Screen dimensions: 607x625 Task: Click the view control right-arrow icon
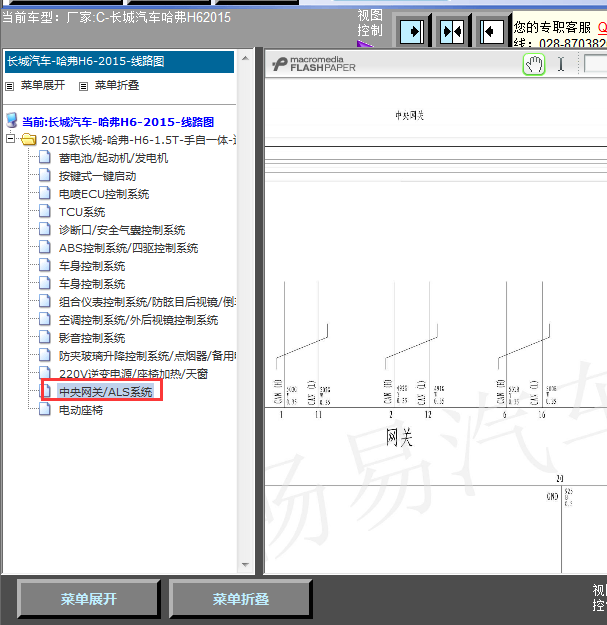click(x=412, y=31)
